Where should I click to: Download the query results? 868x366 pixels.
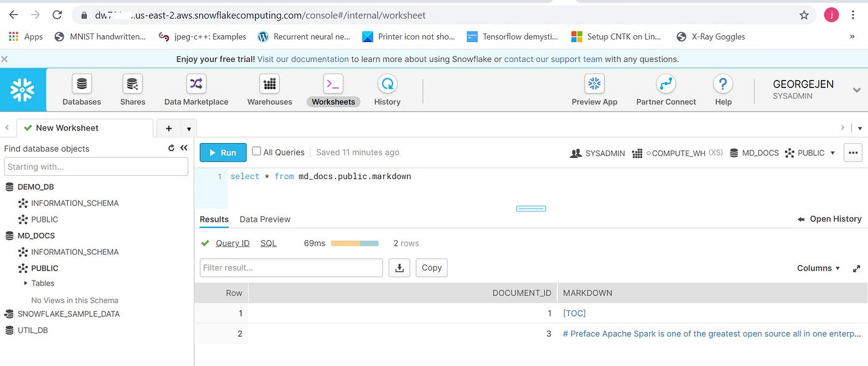coord(399,268)
